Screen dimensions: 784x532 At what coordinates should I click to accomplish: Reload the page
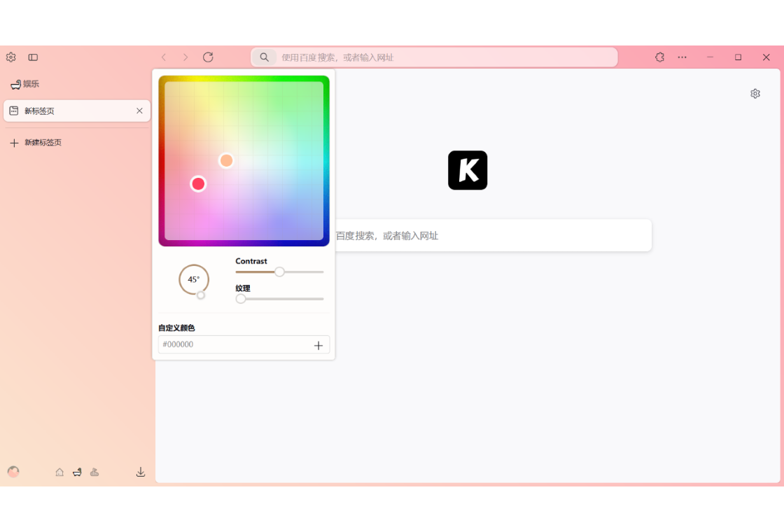pos(208,57)
